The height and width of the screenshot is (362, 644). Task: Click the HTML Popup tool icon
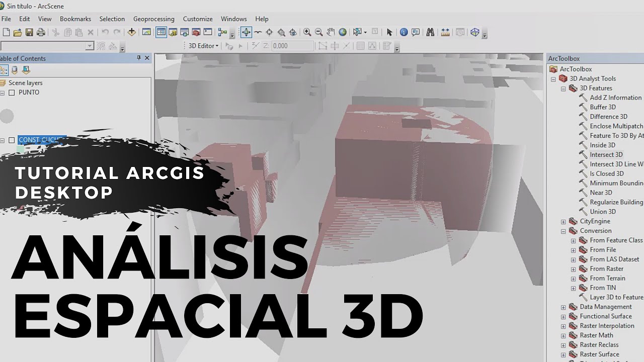416,32
